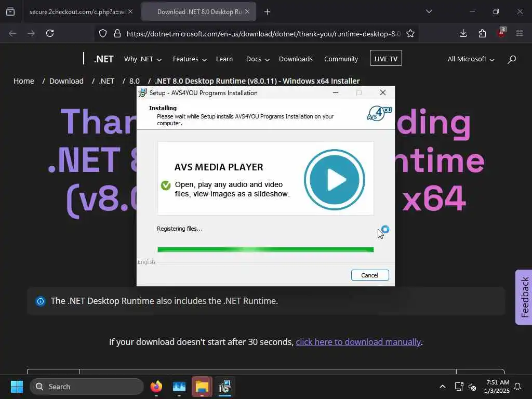Click the AVS4YOU logo in installer

(x=379, y=113)
